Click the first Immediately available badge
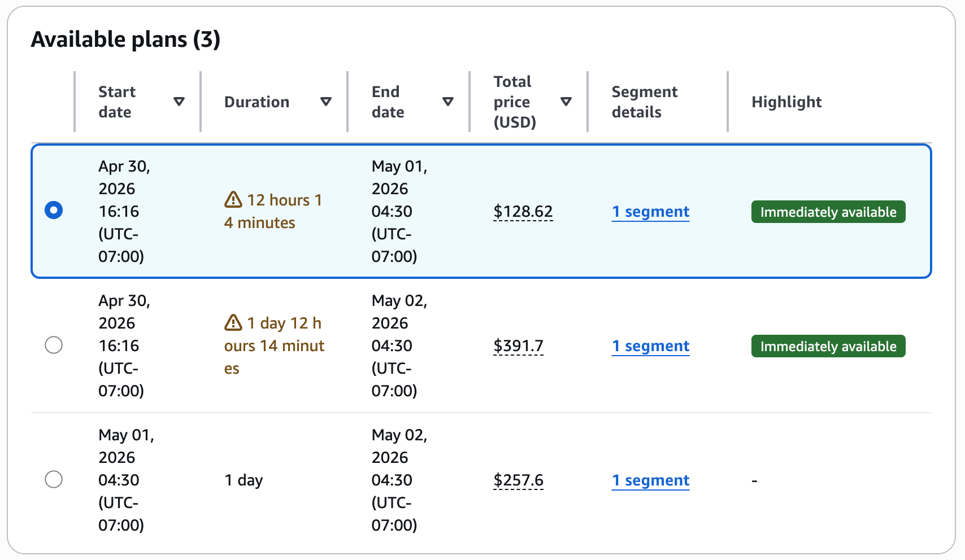Image resolution: width=965 pixels, height=560 pixels. tap(828, 212)
